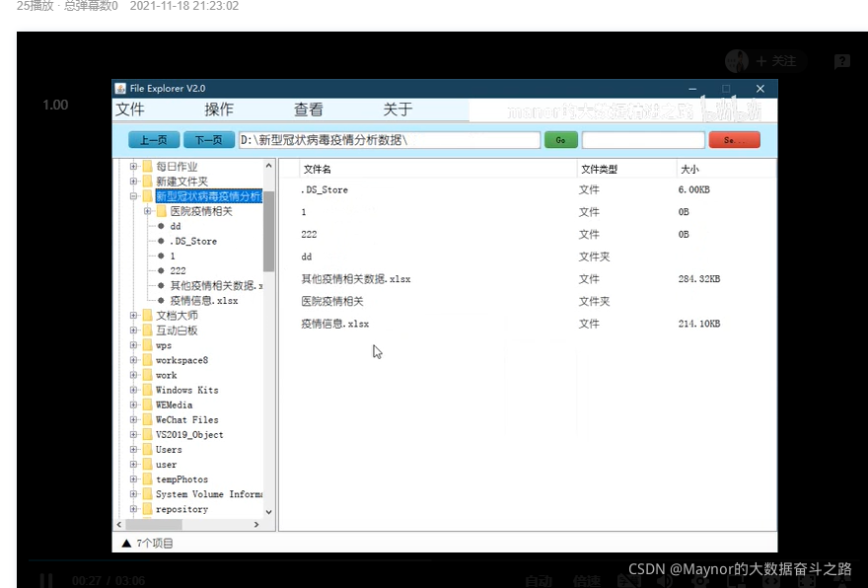Click the 新建文件夹 folder icon
The image size is (868, 588).
[147, 182]
